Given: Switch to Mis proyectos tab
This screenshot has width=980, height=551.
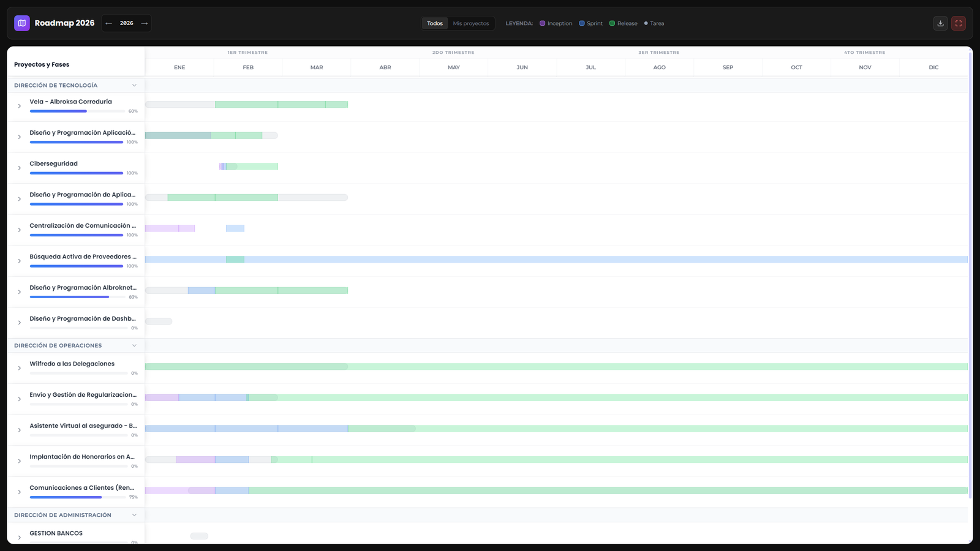Looking at the screenshot, I should [471, 23].
